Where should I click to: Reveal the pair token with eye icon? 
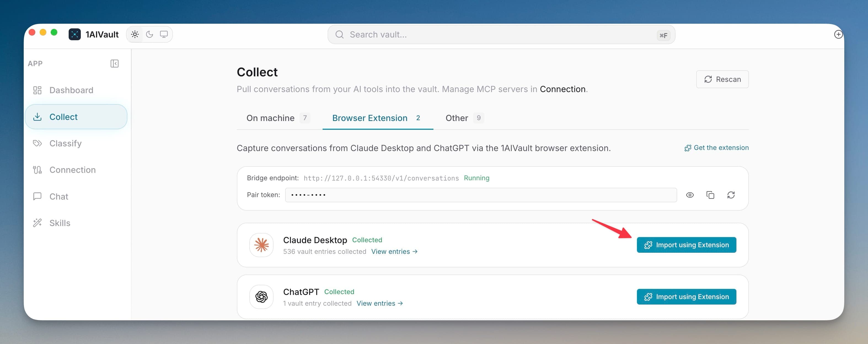pos(690,195)
